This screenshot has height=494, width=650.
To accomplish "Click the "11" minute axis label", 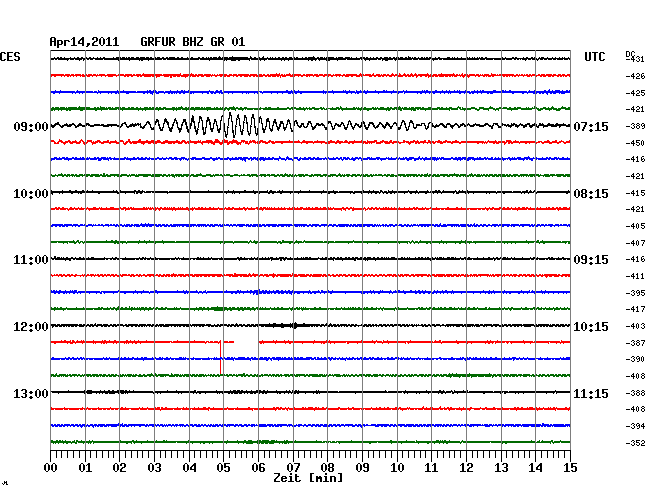I will pyautogui.click(x=431, y=467).
